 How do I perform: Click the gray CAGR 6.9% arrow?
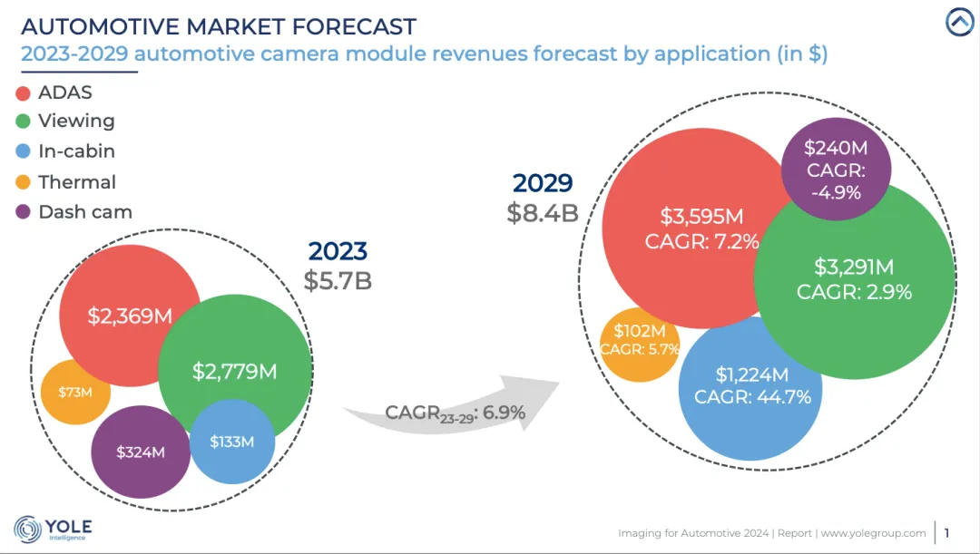point(454,411)
